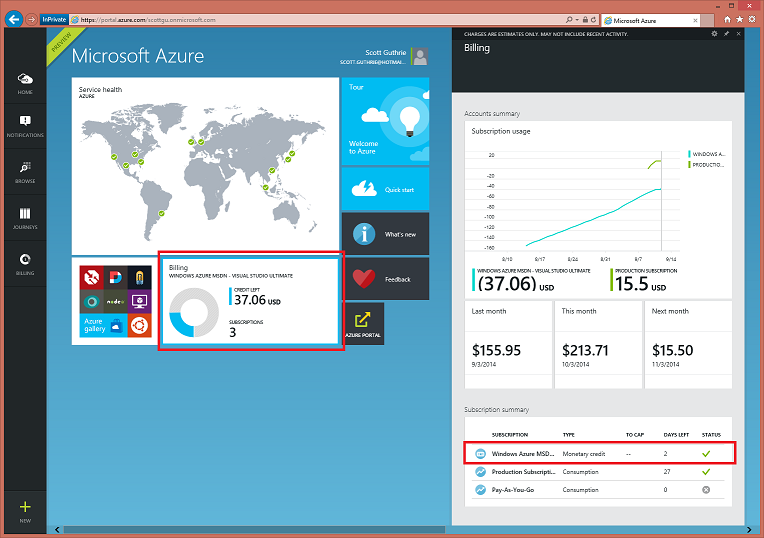The height and width of the screenshot is (538, 764).
Task: Click the InPrivate indicator
Action: tap(54, 19)
